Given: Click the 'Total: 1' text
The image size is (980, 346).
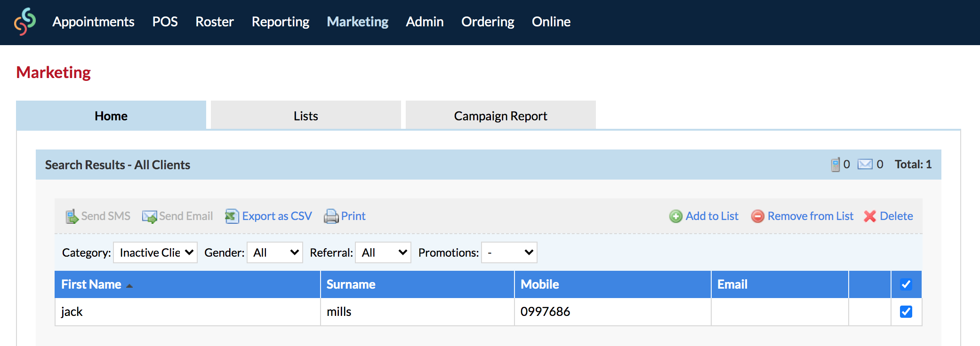Looking at the screenshot, I should point(913,164).
